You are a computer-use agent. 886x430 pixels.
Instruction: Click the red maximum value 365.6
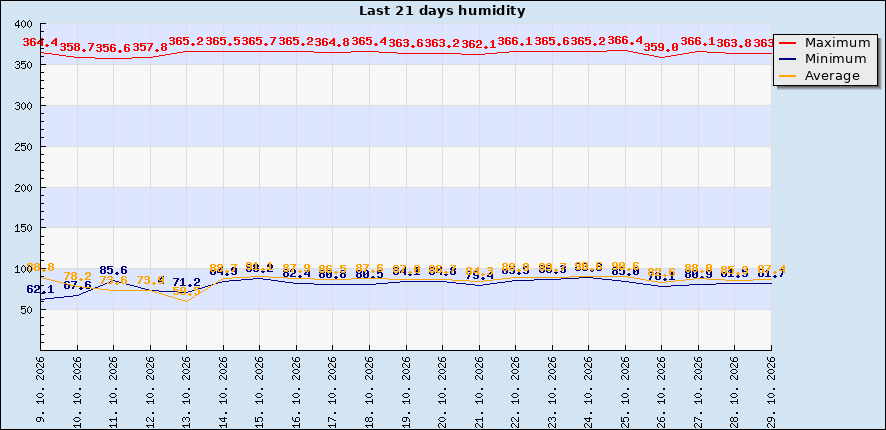552,42
